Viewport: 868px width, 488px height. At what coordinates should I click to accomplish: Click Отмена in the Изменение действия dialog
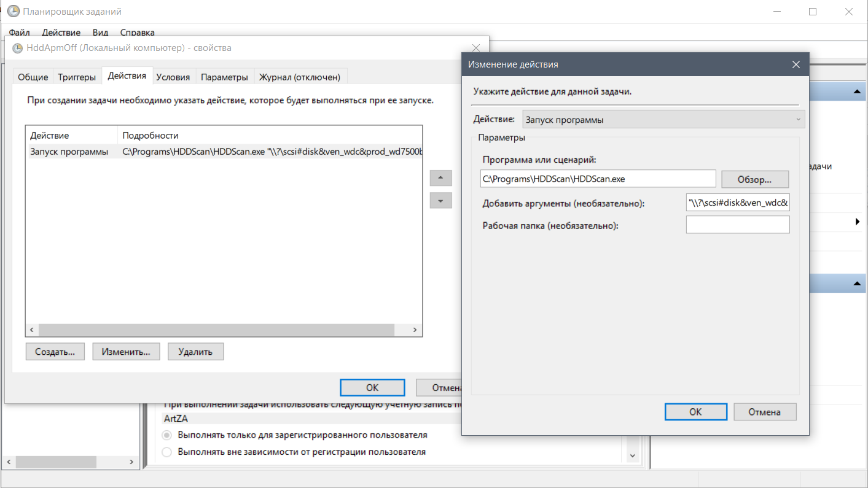coord(765,412)
